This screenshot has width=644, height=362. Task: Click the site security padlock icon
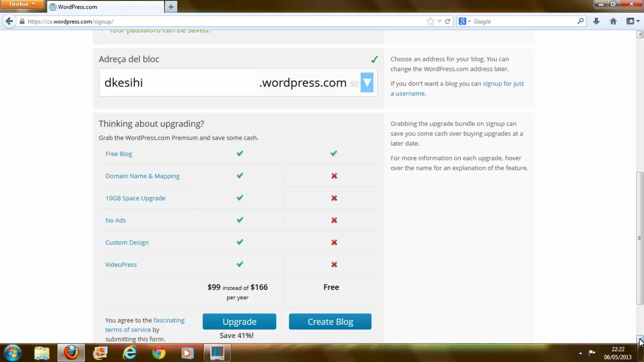coord(22,21)
